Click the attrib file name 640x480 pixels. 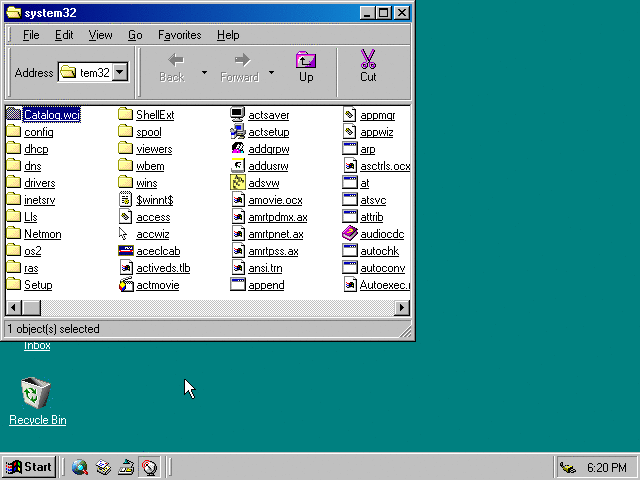coord(371,217)
